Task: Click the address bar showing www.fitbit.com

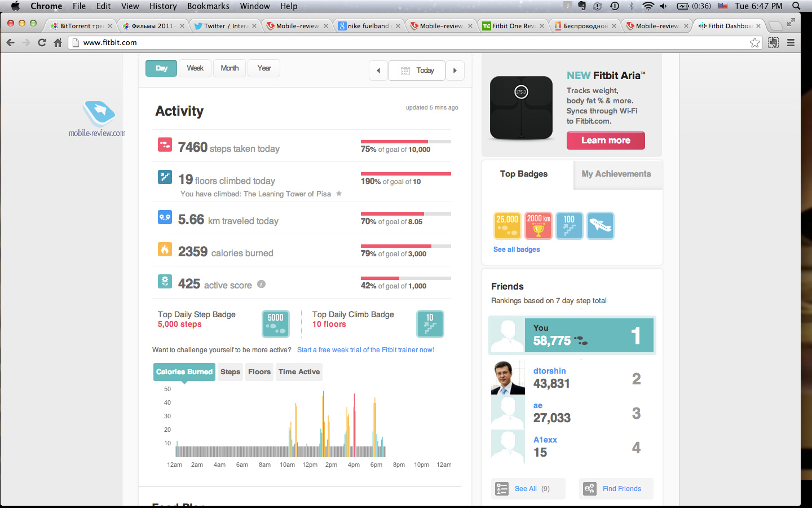Action: pyautogui.click(x=416, y=43)
